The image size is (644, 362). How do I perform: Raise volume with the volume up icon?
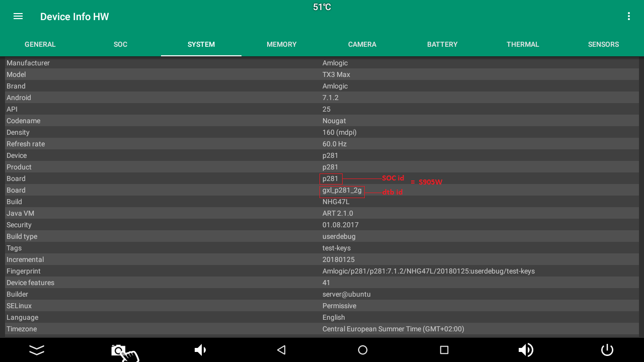click(x=525, y=350)
